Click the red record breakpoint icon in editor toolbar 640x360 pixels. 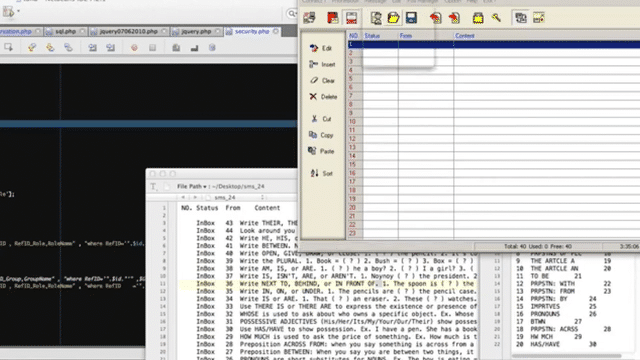(134, 48)
